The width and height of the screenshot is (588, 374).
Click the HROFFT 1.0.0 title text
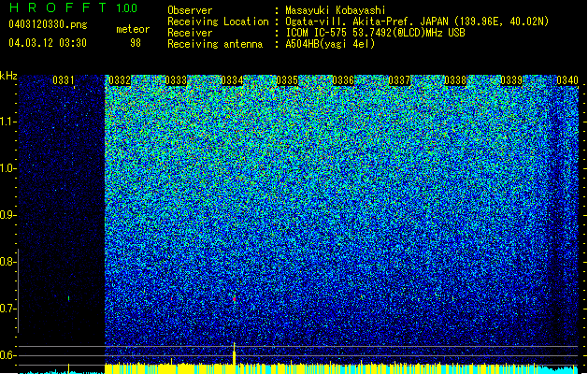[x=73, y=7]
